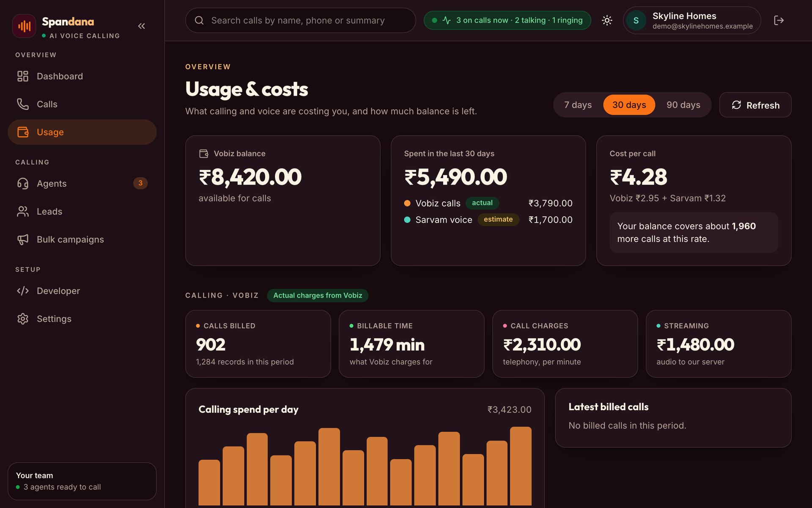Click the ₹2,310.00 call charges value
Viewport: 812px width, 508px height.
(542, 345)
